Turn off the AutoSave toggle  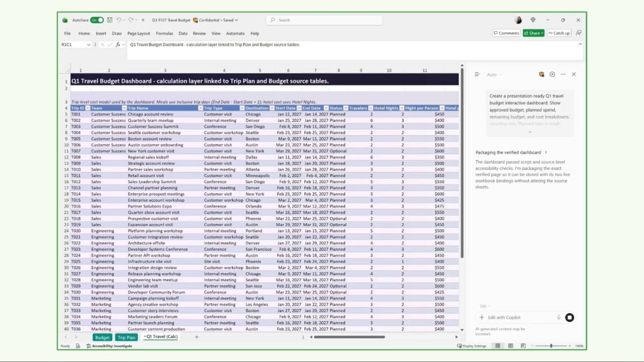pyautogui.click(x=97, y=20)
